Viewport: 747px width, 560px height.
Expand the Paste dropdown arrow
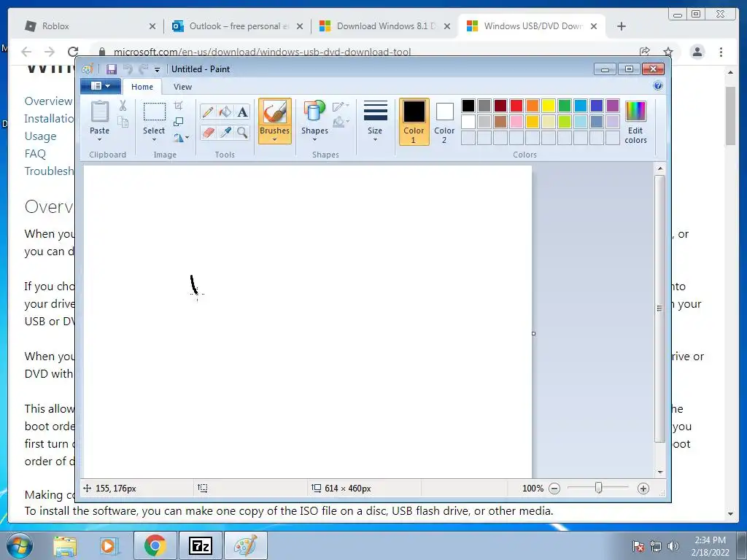pyautogui.click(x=99, y=139)
